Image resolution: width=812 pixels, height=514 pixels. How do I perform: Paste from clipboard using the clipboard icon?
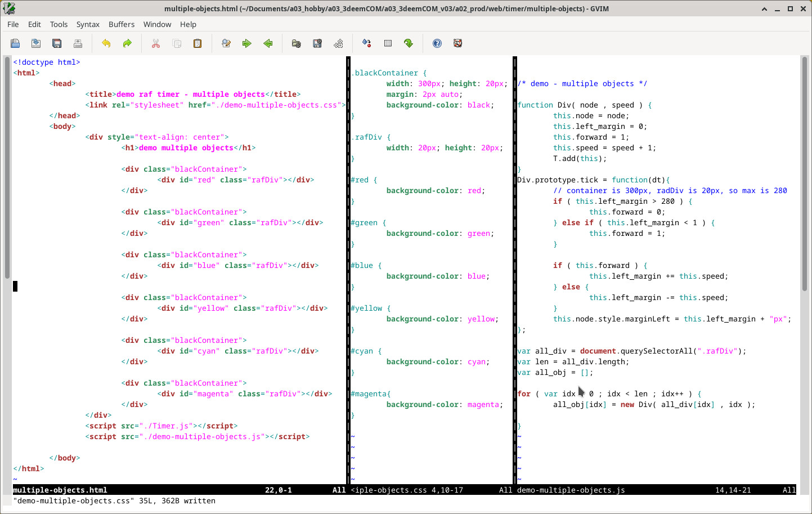pyautogui.click(x=198, y=43)
